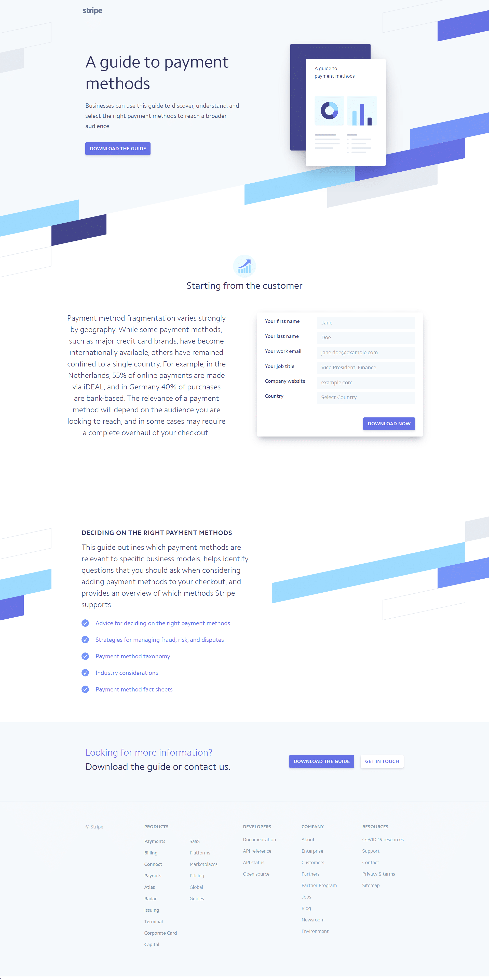Click the DOWNLOAD THE GUIDE hero button
The height and width of the screenshot is (980, 489).
tap(118, 148)
